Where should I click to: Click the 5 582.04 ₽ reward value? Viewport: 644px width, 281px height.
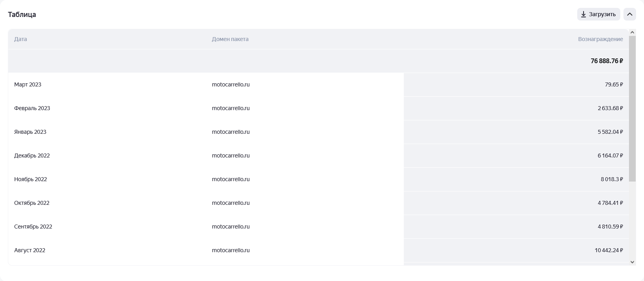[610, 132]
